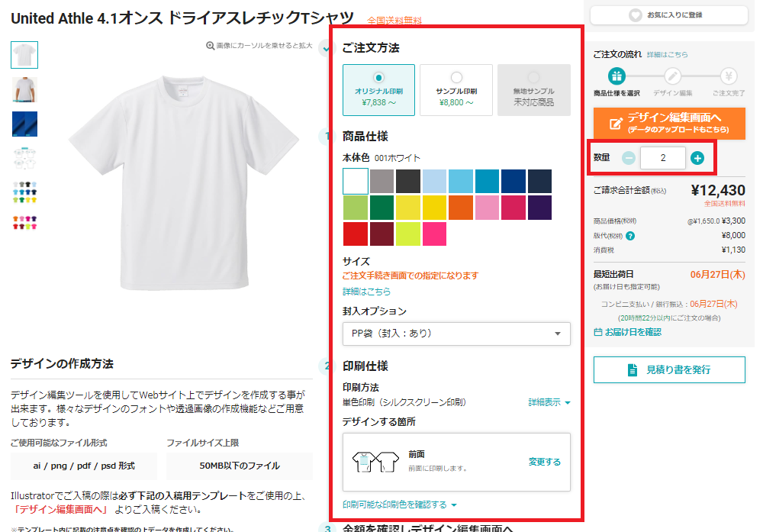
Task: Click the help question mark beside 版代
Action: pos(630,236)
